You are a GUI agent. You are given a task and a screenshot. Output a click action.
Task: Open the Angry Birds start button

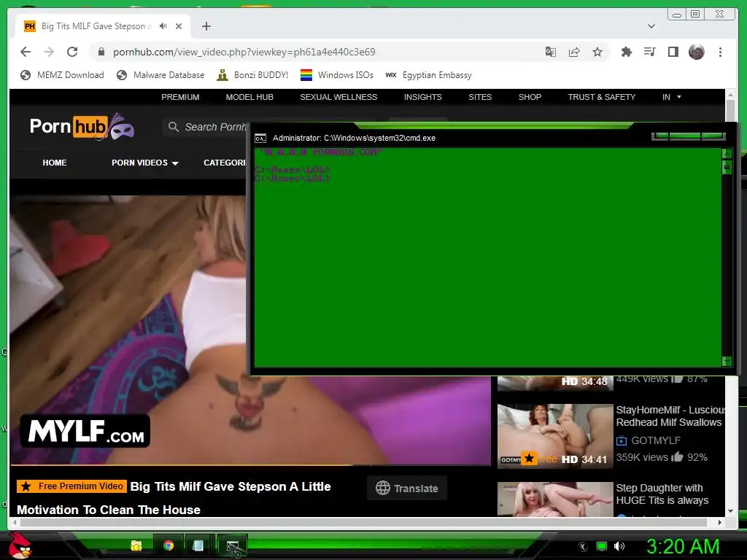click(20, 545)
